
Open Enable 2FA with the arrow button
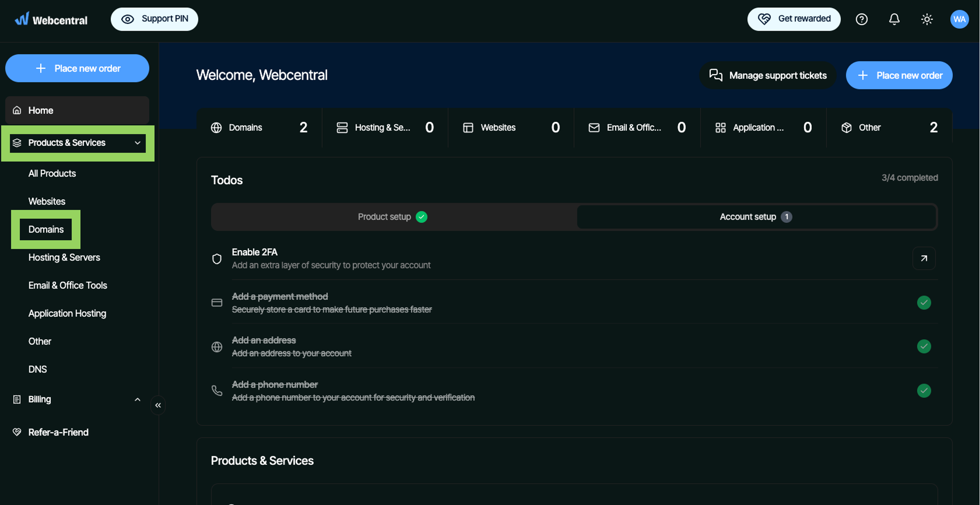coord(924,258)
